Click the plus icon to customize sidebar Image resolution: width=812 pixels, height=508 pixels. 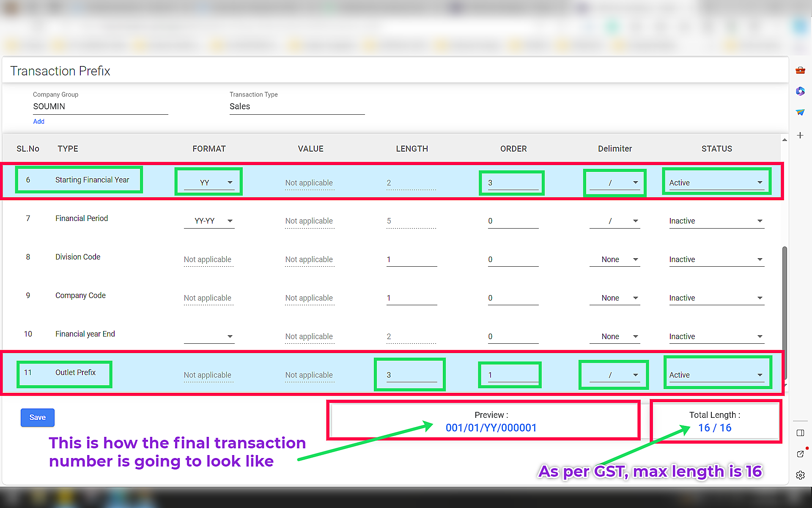(800, 135)
